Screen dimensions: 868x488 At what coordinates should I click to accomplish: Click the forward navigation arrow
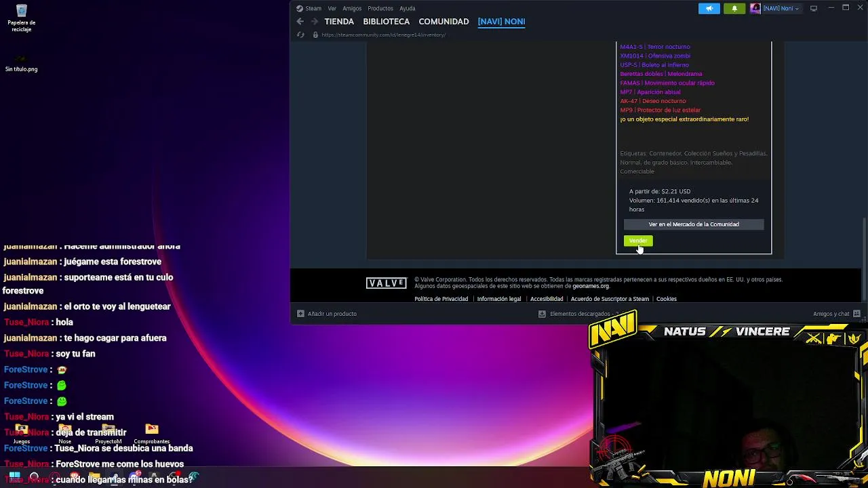(x=315, y=21)
